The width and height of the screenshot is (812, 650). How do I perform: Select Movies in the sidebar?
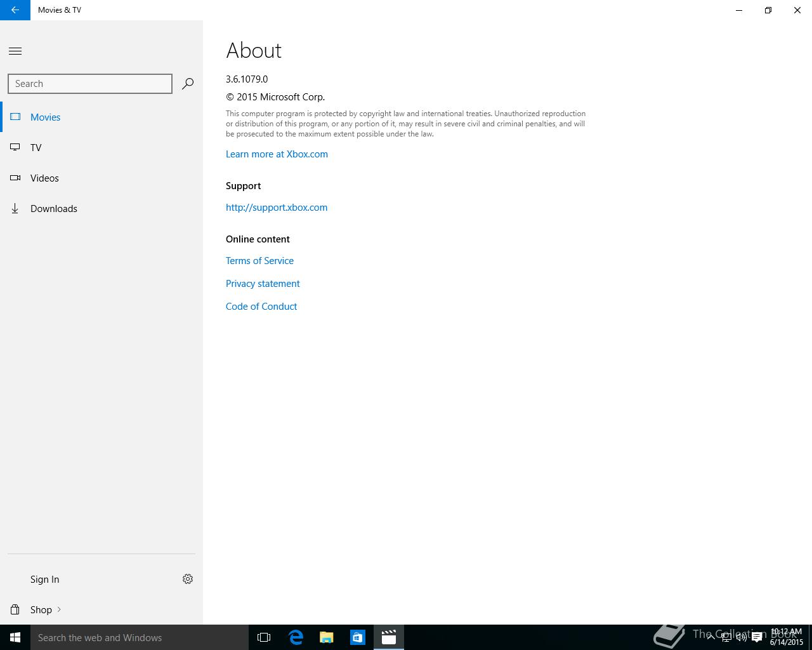tap(101, 117)
